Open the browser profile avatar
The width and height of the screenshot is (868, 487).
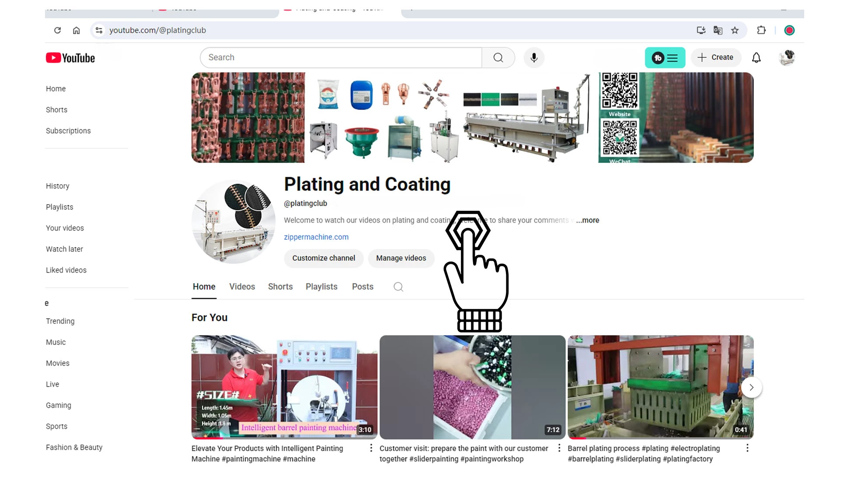pos(789,30)
